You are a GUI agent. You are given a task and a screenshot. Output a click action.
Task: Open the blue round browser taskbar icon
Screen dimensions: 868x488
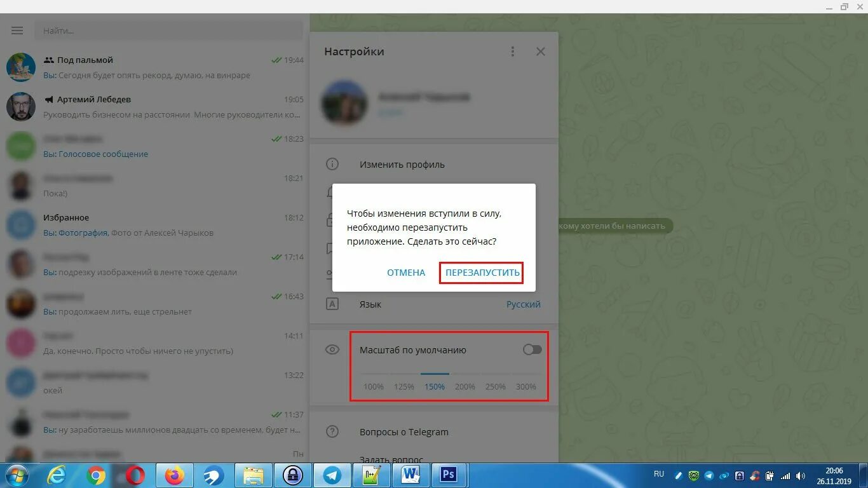tap(214, 475)
